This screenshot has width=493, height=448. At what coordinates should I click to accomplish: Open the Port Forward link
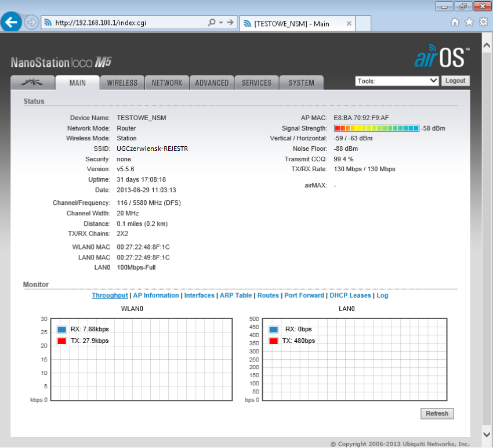[304, 295]
